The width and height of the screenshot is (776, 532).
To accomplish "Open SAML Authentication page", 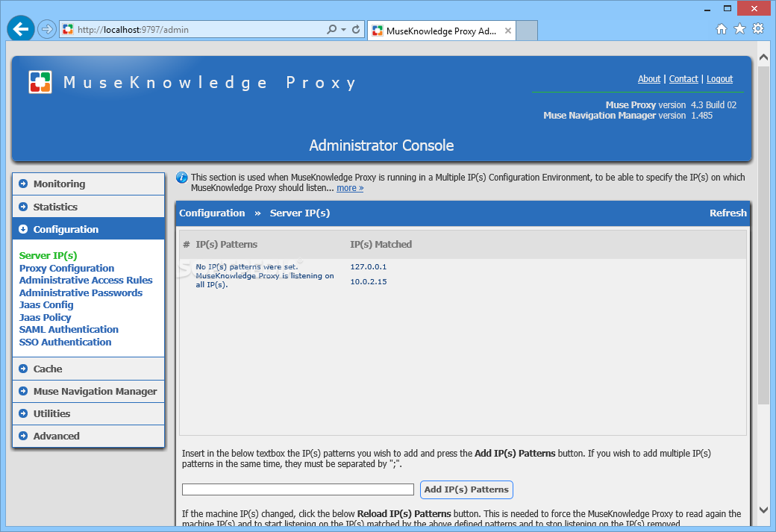I will point(69,330).
